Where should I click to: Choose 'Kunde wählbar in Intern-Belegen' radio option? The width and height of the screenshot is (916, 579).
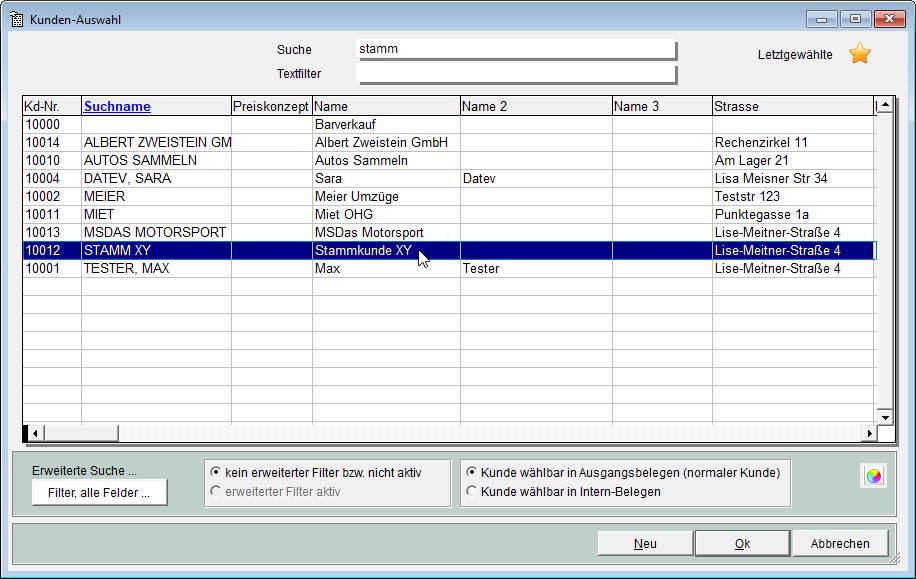(x=471, y=491)
